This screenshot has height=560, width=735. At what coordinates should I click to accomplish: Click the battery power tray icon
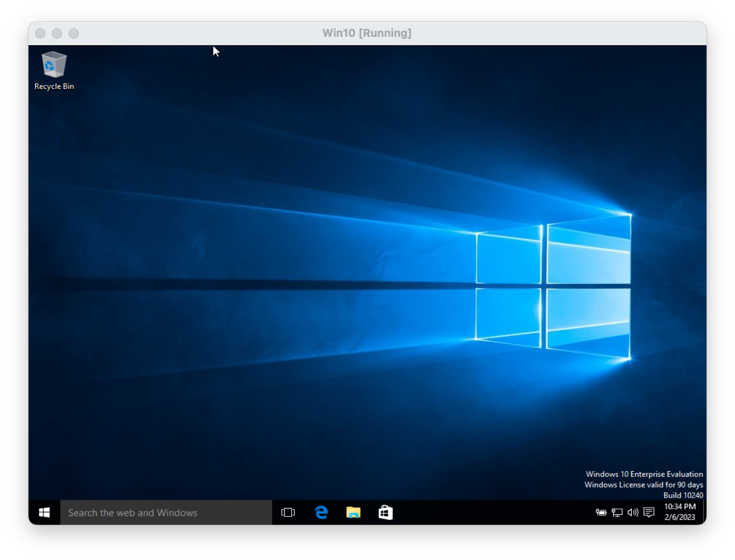(x=601, y=512)
